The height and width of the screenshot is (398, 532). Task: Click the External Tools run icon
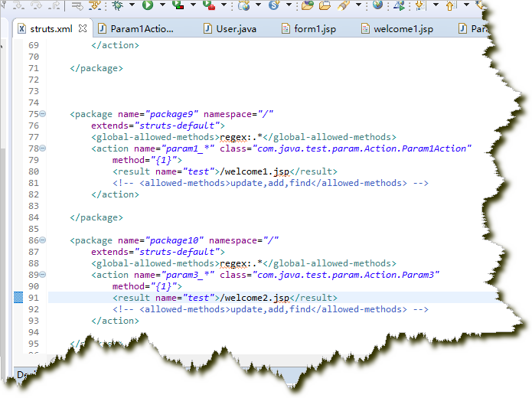[x=209, y=5]
